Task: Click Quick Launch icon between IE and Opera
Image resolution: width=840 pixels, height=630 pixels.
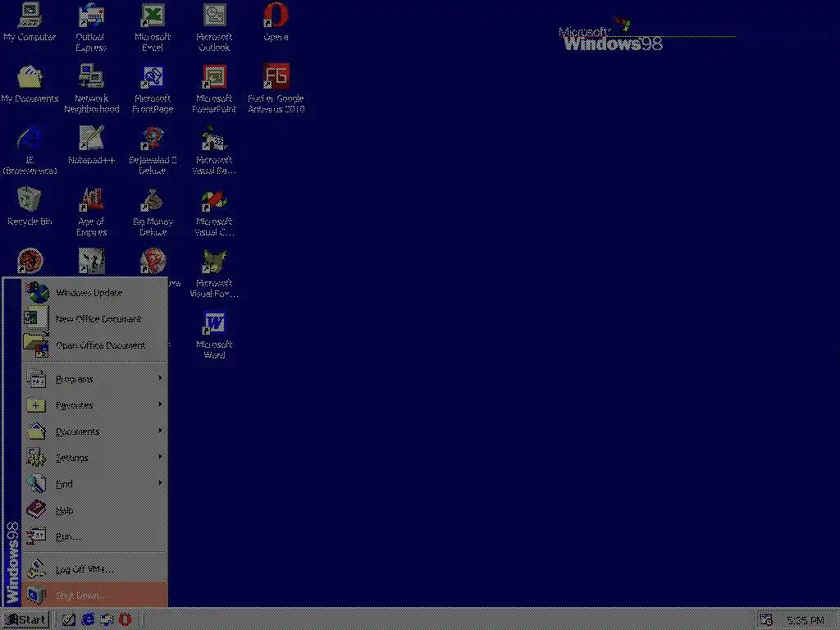Action: (107, 620)
